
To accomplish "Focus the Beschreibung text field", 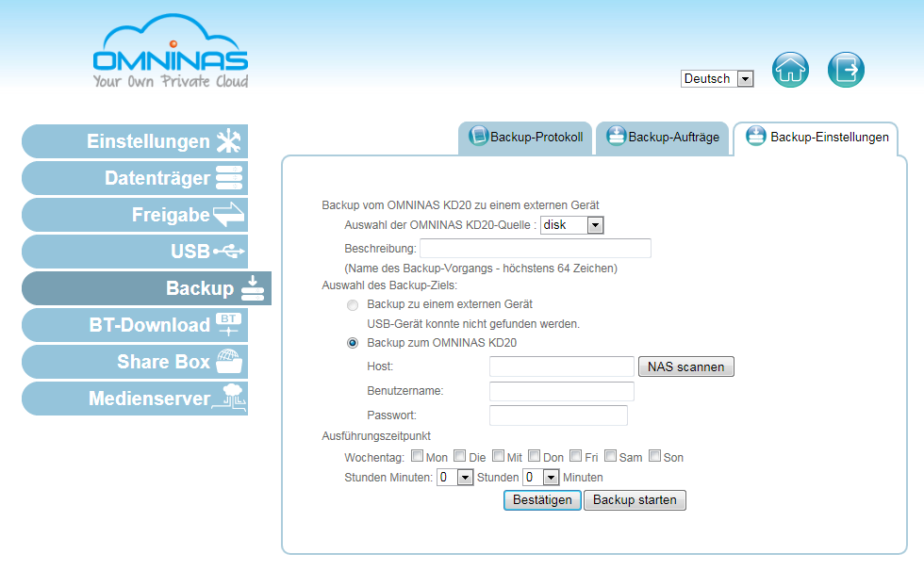I will tap(536, 248).
